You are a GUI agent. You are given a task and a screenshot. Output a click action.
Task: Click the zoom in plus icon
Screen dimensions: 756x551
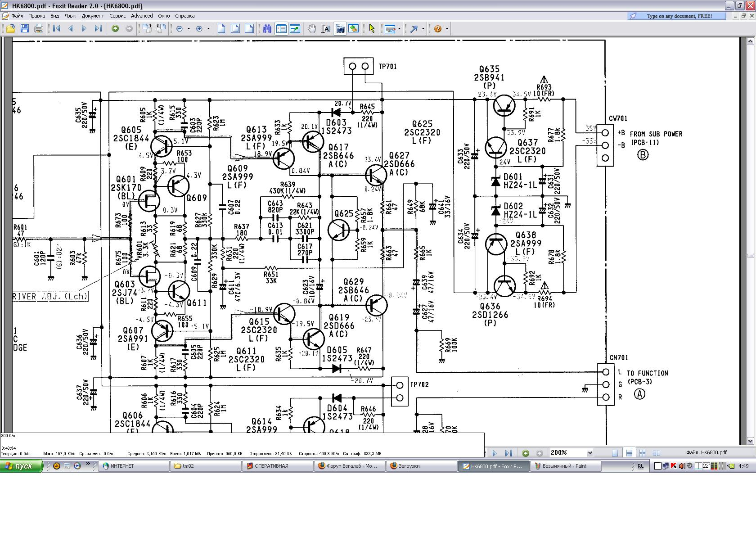[x=199, y=29]
